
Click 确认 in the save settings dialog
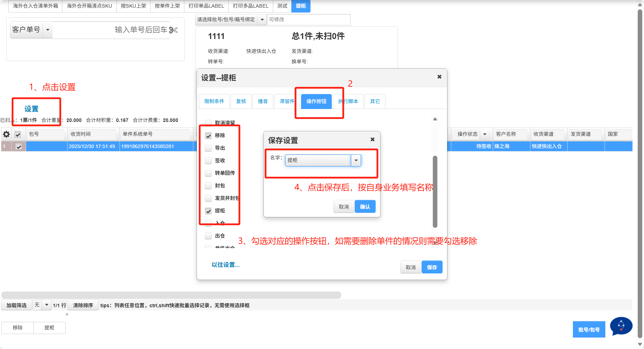pyautogui.click(x=365, y=207)
